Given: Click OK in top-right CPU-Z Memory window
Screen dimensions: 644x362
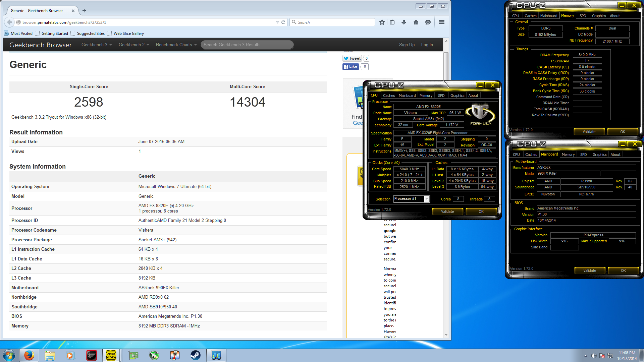Looking at the screenshot, I should (x=623, y=132).
